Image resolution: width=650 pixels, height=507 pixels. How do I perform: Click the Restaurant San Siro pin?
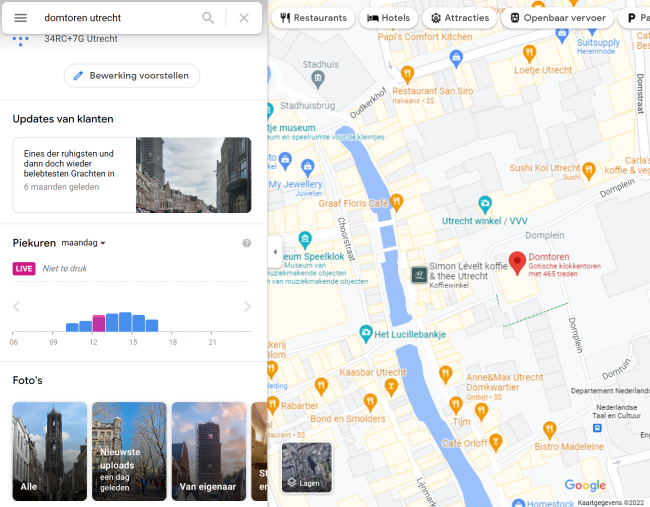[x=407, y=74]
